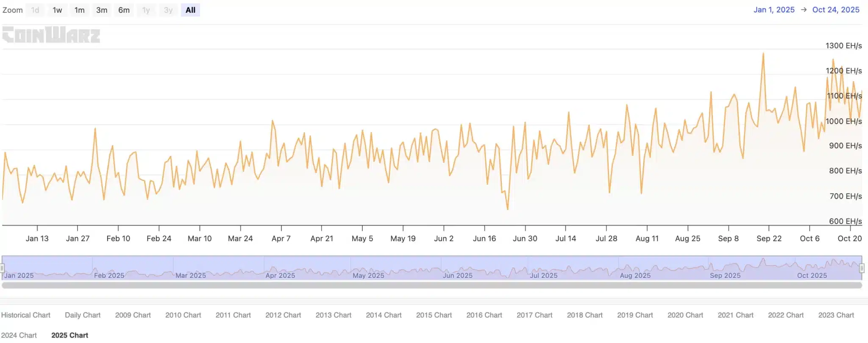This screenshot has height=343, width=868.
Task: Select the All zoom button
Action: click(x=190, y=10)
